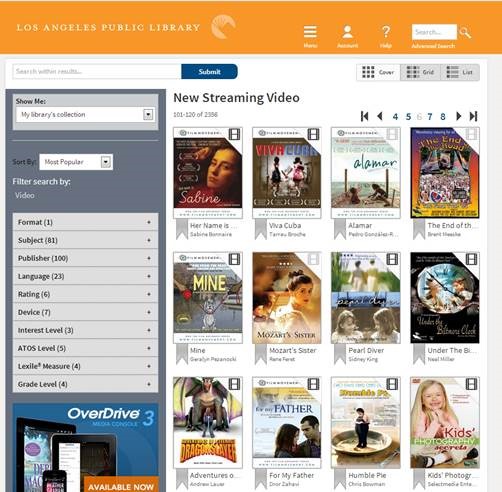Screen dimensions: 502x492
Task: Go to the previous results page arrow
Action: tap(379, 116)
